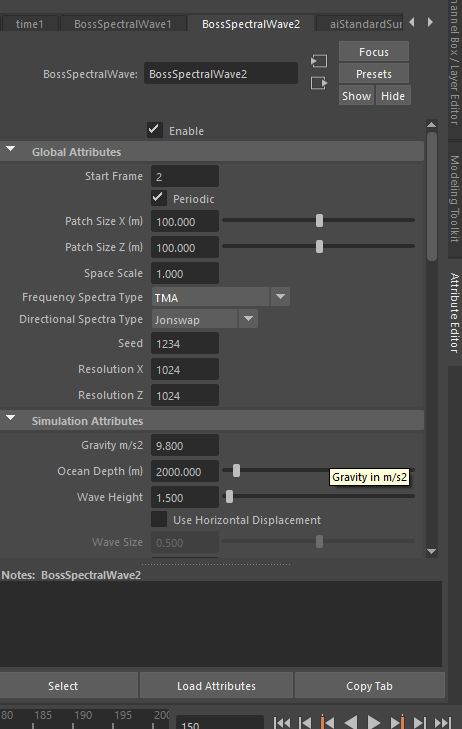The image size is (462, 729).
Task: Click the Patch Size X slider handle
Action: (x=319, y=220)
